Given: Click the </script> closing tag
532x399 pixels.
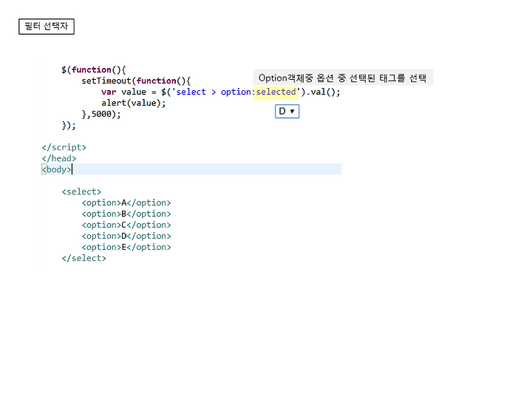Looking at the screenshot, I should (x=64, y=147).
